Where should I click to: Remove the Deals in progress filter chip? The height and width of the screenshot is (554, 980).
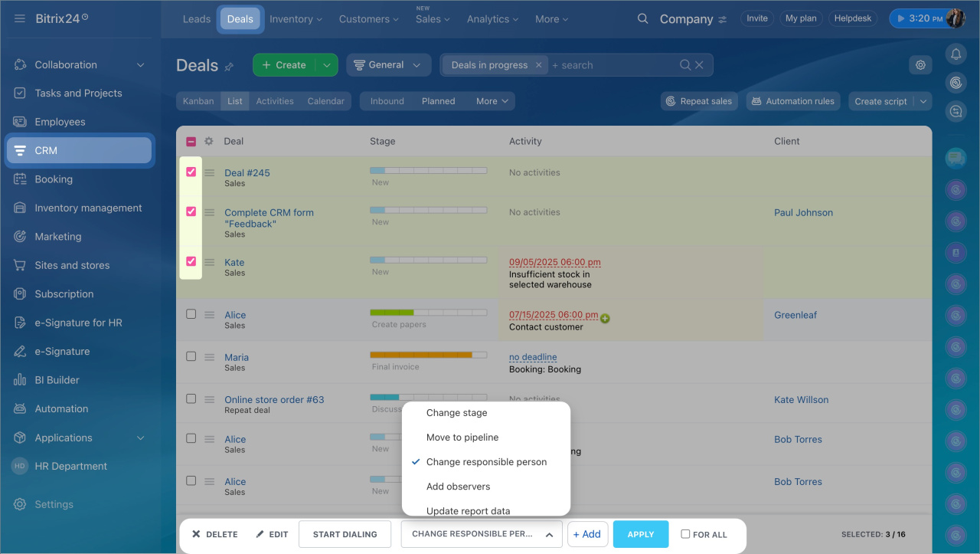tap(538, 65)
